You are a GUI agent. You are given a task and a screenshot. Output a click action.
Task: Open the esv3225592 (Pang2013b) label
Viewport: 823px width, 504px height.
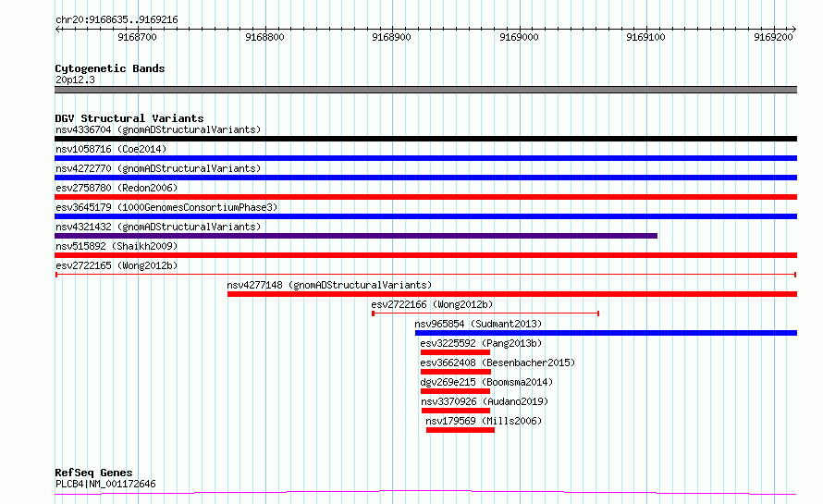coord(481,343)
